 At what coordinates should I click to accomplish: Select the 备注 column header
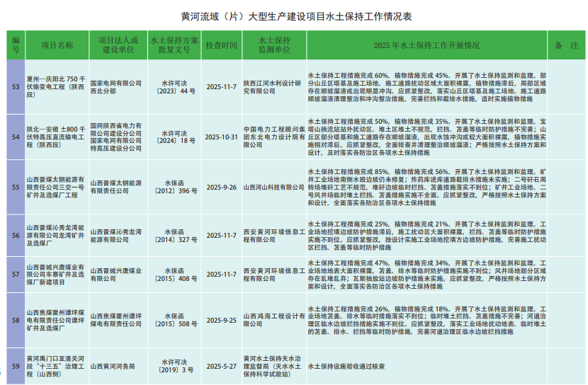click(x=562, y=45)
